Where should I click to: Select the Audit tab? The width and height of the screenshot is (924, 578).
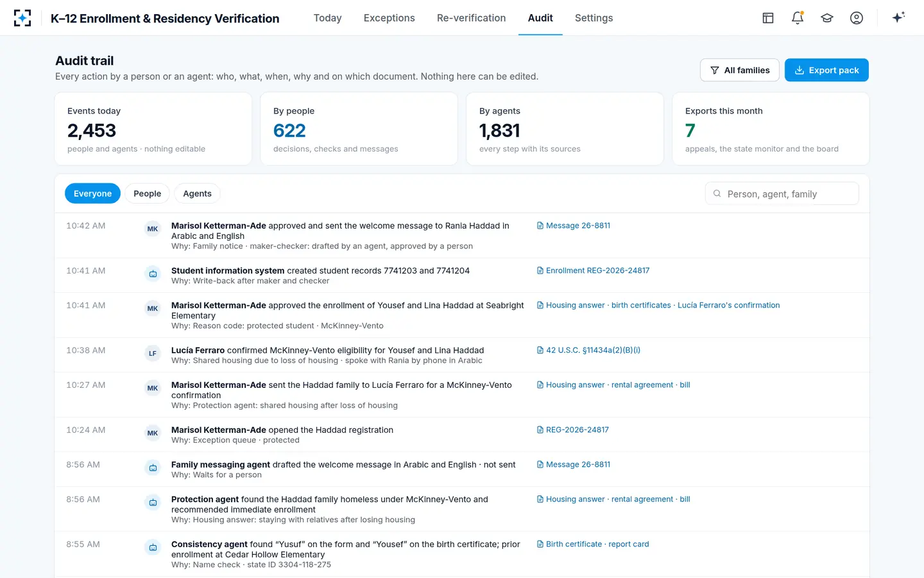pyautogui.click(x=540, y=18)
